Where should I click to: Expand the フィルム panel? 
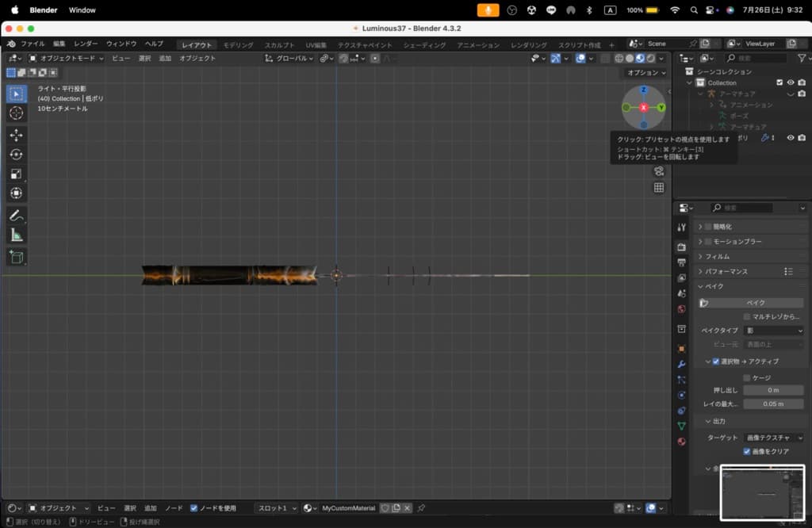pos(718,256)
